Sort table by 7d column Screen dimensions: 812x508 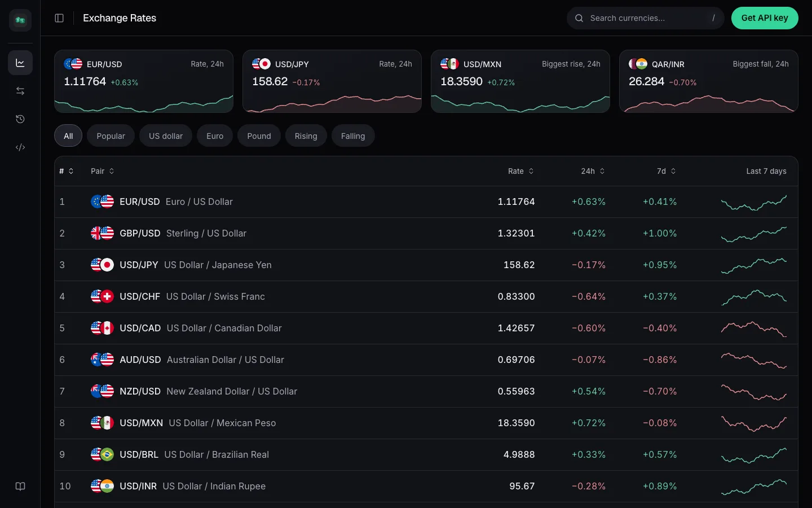point(667,171)
